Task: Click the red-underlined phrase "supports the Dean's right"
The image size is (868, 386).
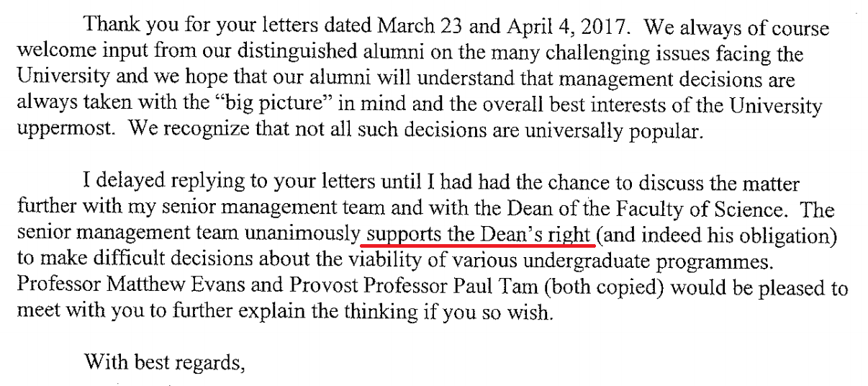Action: [478, 236]
